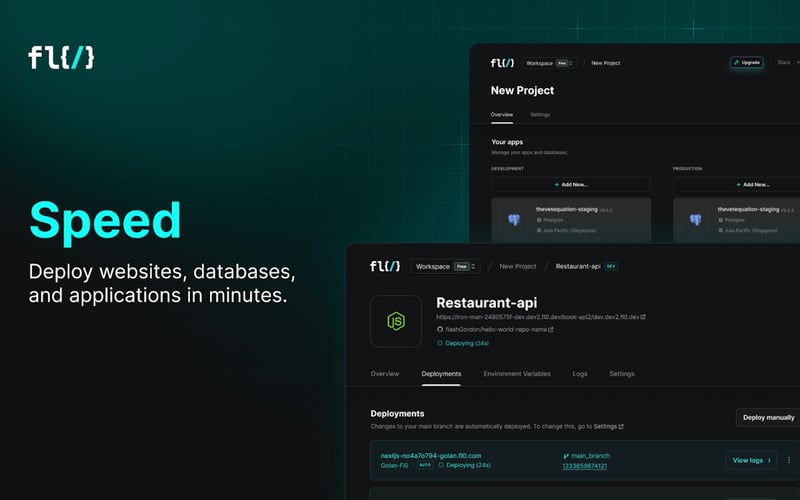Click the main_branch label in the deployment row
The image size is (800, 500).
[x=590, y=456]
